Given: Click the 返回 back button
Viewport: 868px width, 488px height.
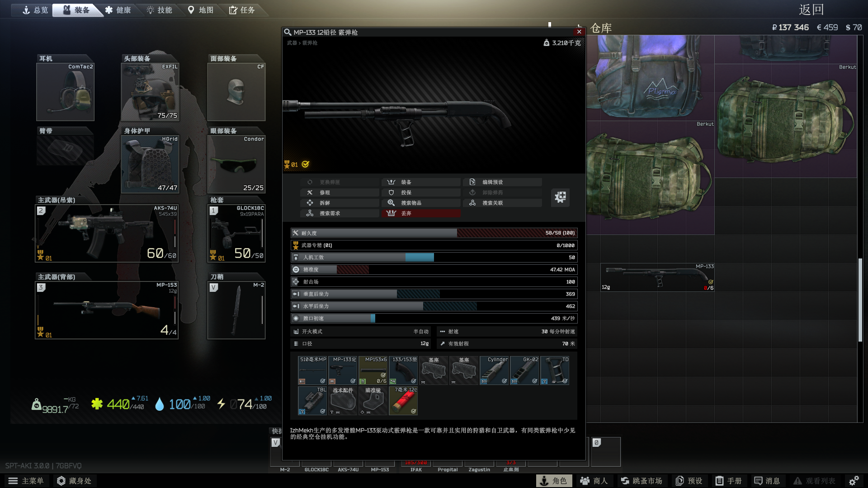Looking at the screenshot, I should coord(811,9).
